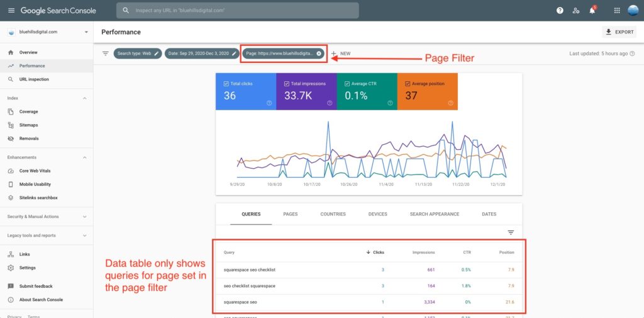Switch to the Countries tab
The width and height of the screenshot is (644, 318).
pyautogui.click(x=333, y=214)
